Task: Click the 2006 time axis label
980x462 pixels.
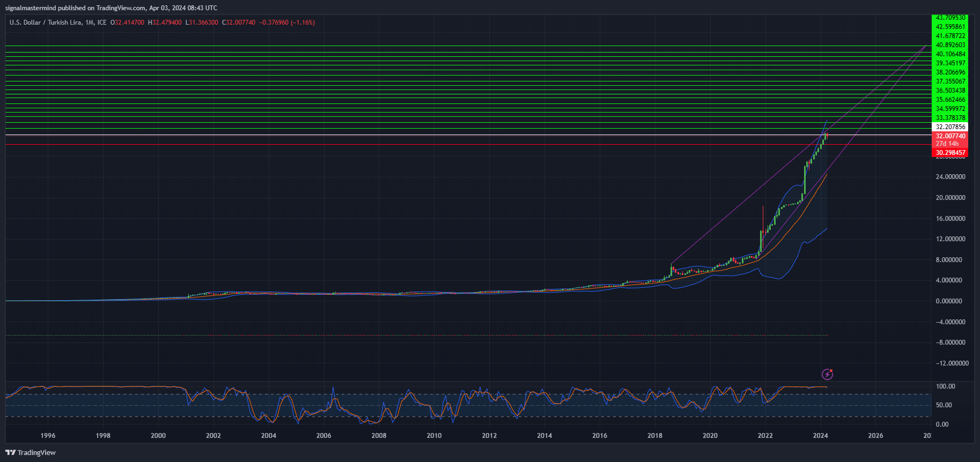Action: pos(324,436)
